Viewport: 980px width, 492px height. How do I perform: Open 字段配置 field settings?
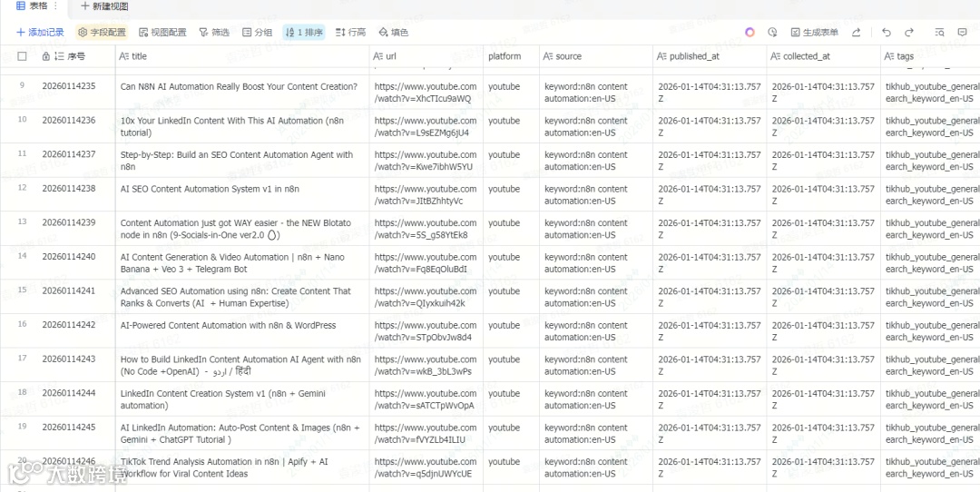coord(102,33)
